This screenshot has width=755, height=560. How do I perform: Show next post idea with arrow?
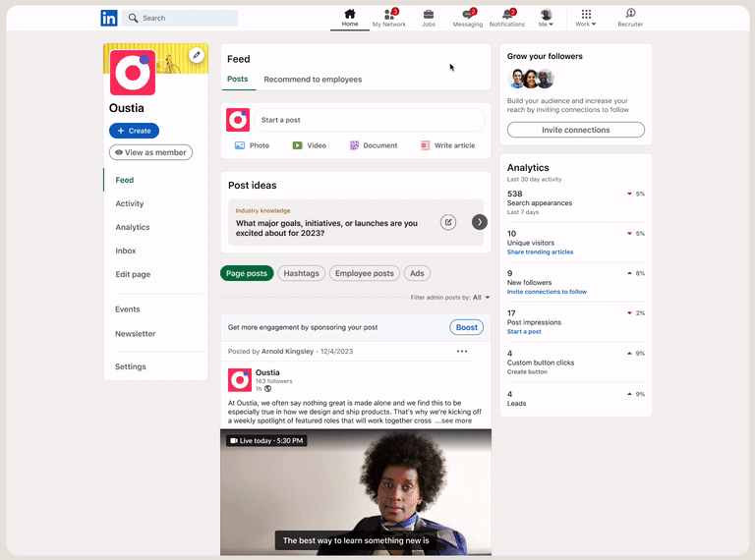click(x=480, y=222)
